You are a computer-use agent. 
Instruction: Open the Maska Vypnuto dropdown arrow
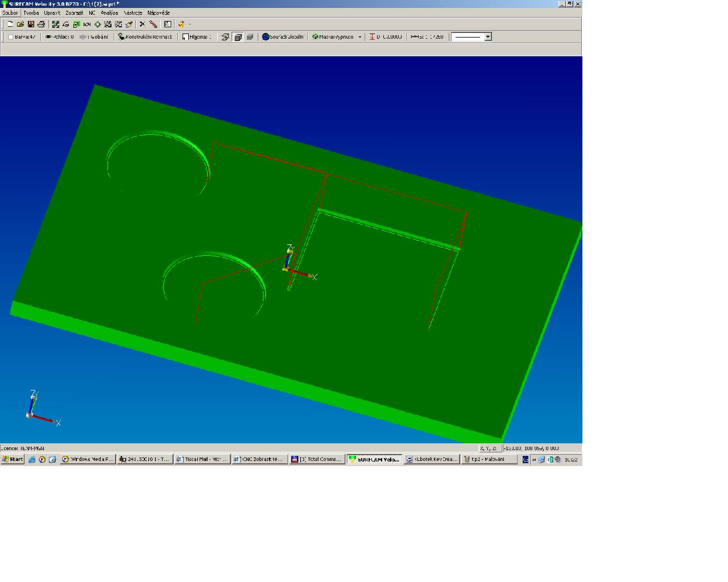pyautogui.click(x=359, y=37)
